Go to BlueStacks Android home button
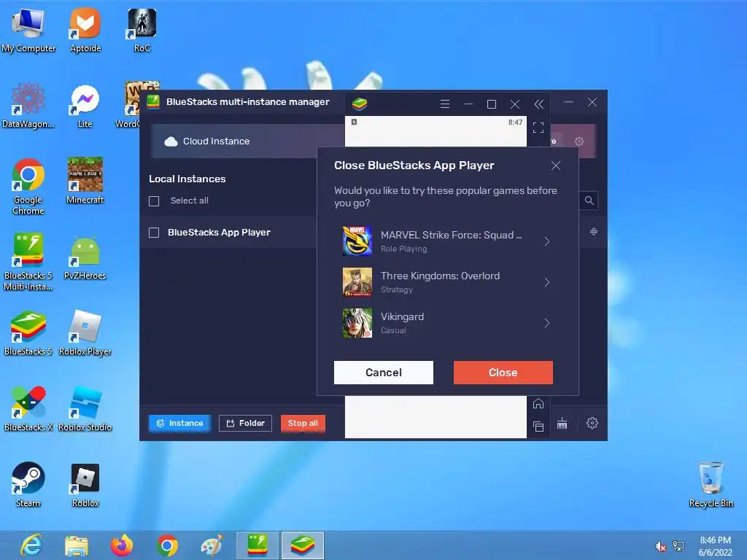The height and width of the screenshot is (560, 747). 538,404
